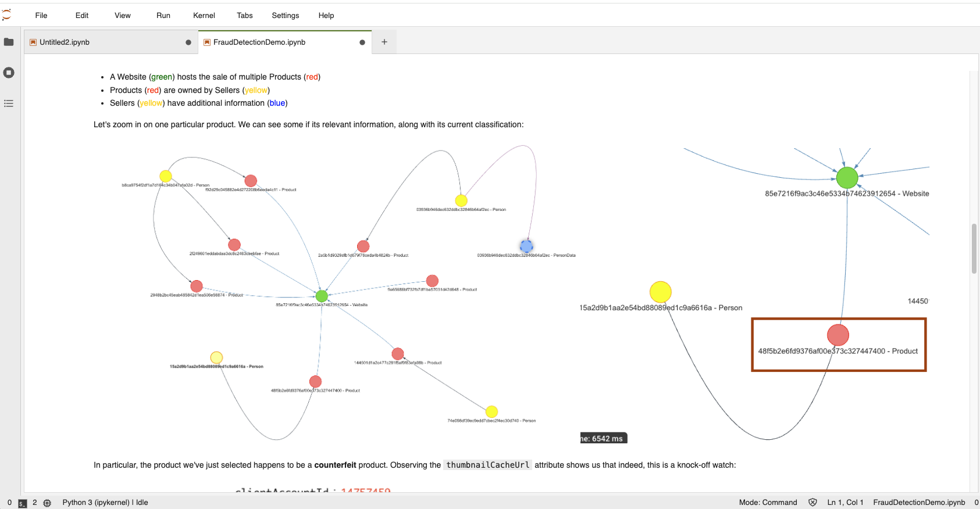The width and height of the screenshot is (980, 509).
Task: Click the notebook icon on FraudDetectionDemo.ipynb tab
Action: coord(207,42)
